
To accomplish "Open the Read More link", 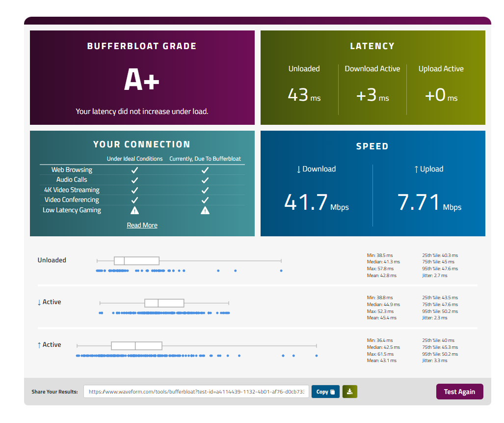I will tap(142, 225).
